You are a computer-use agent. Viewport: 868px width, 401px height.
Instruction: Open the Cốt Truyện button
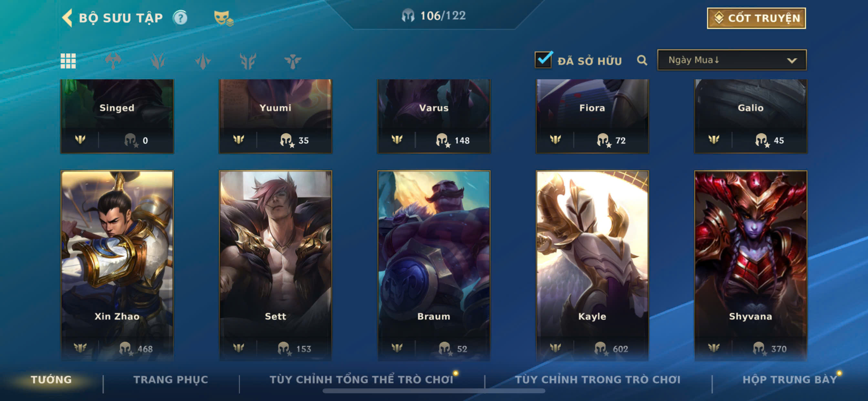[756, 18]
